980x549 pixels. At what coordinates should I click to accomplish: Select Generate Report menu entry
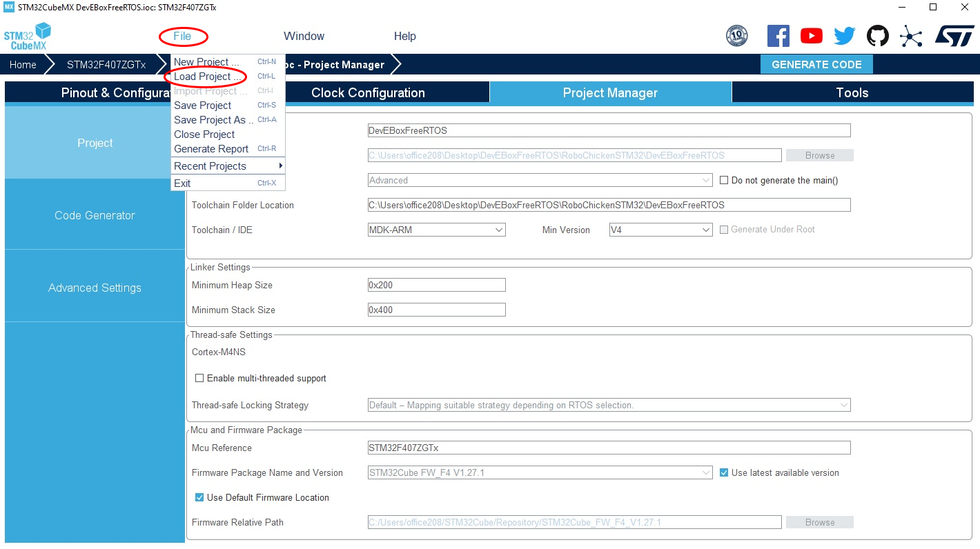[x=228, y=149]
